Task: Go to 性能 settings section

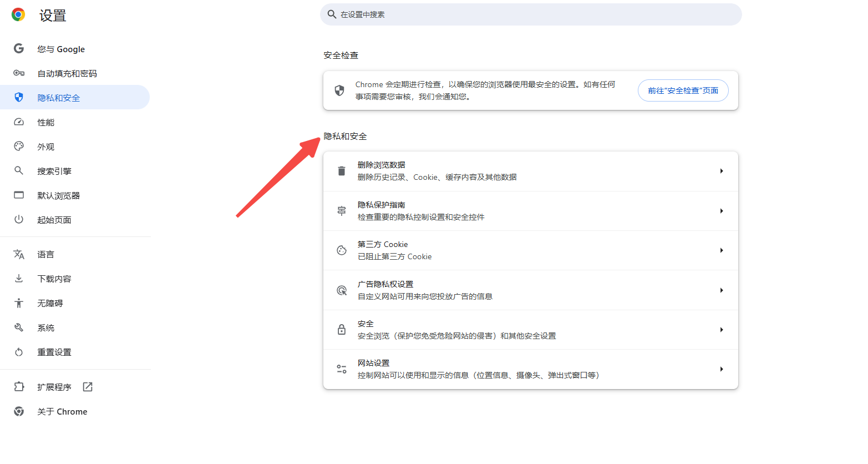Action: pyautogui.click(x=75, y=122)
